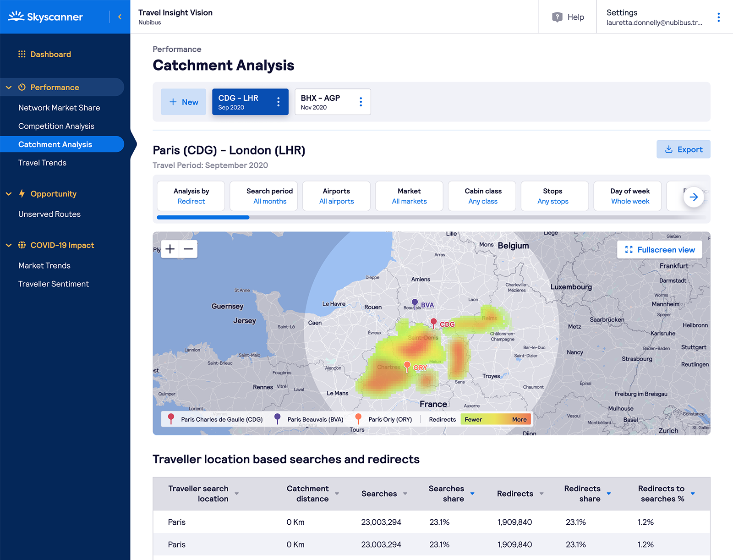This screenshot has height=560, width=733.
Task: Click the Opportunity lightning bolt icon
Action: [22, 193]
